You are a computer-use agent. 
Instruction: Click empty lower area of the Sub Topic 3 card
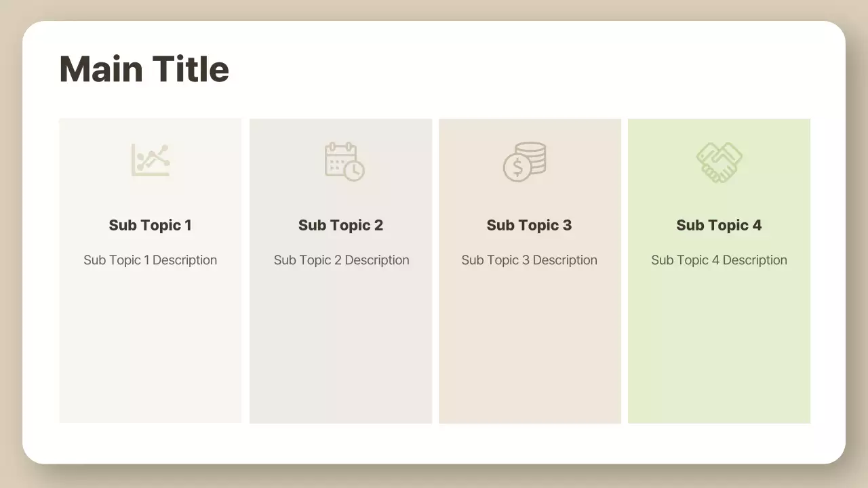tap(530, 352)
